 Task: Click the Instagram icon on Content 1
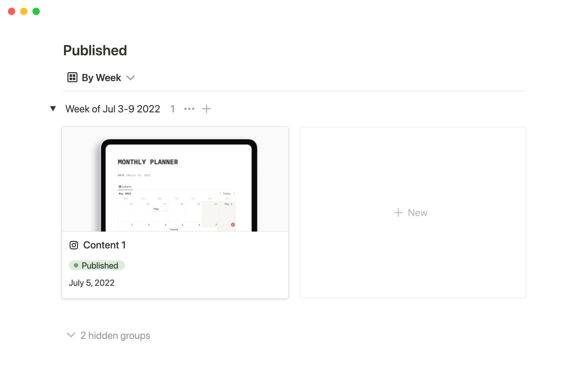click(x=74, y=245)
